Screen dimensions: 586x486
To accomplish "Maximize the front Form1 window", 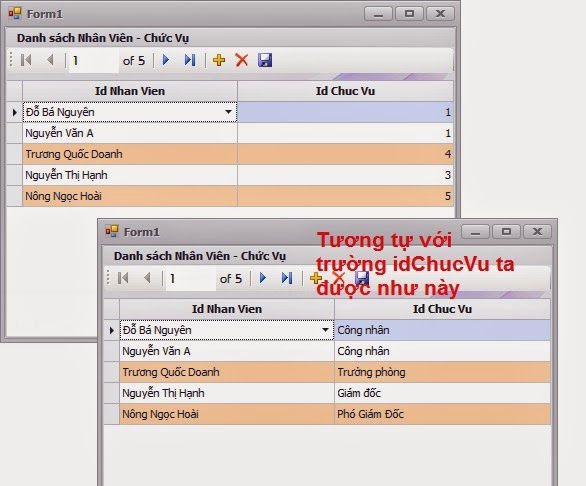I will pyautogui.click(x=506, y=232).
